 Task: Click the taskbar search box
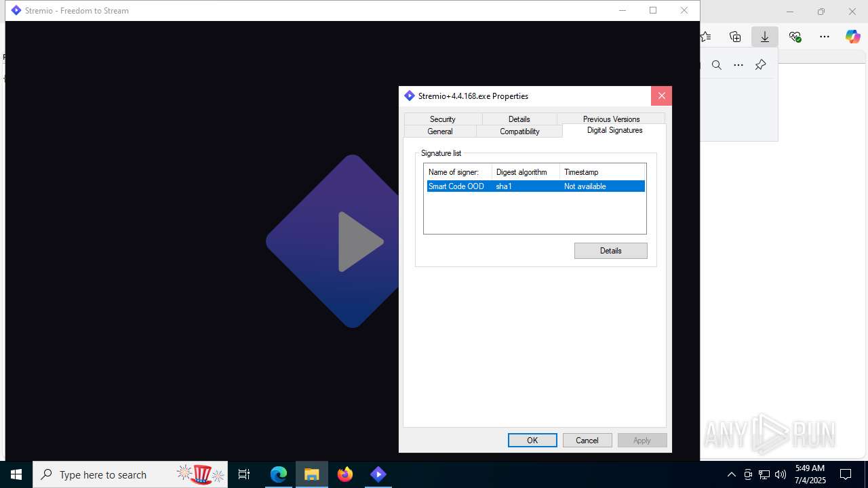pyautogui.click(x=130, y=474)
